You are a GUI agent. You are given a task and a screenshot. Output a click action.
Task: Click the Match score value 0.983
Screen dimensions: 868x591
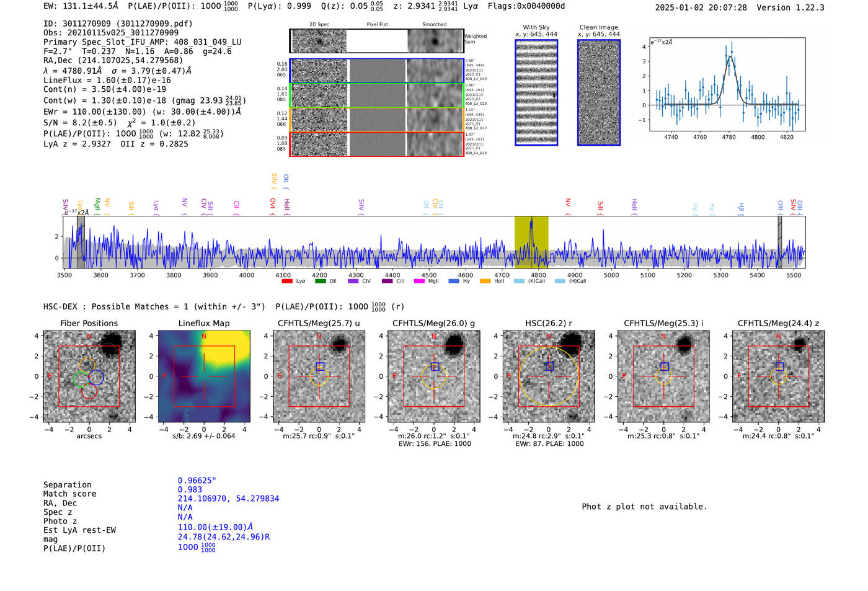190,489
